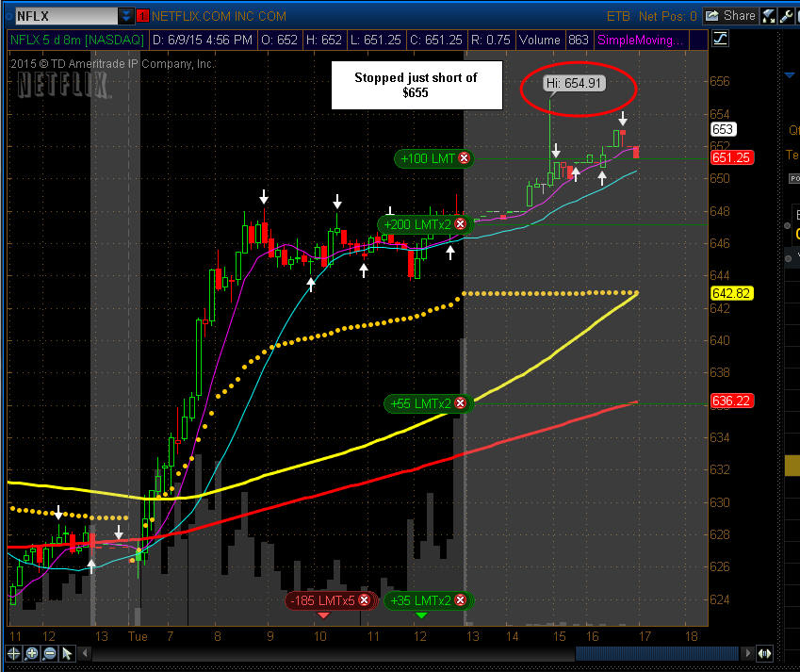The height and width of the screenshot is (672, 800).
Task: Click the R: 0.75 range value cell
Action: [491, 40]
